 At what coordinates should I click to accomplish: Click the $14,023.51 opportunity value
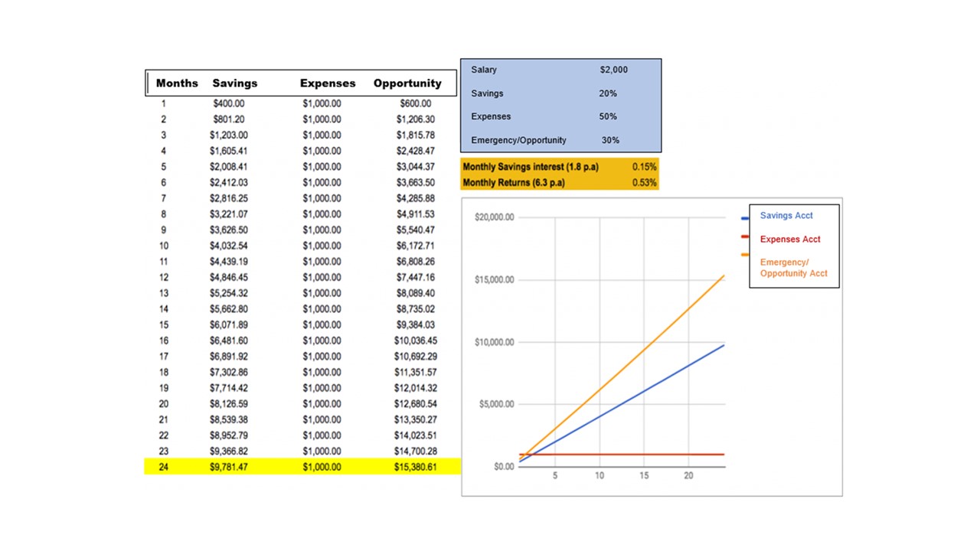tap(416, 435)
